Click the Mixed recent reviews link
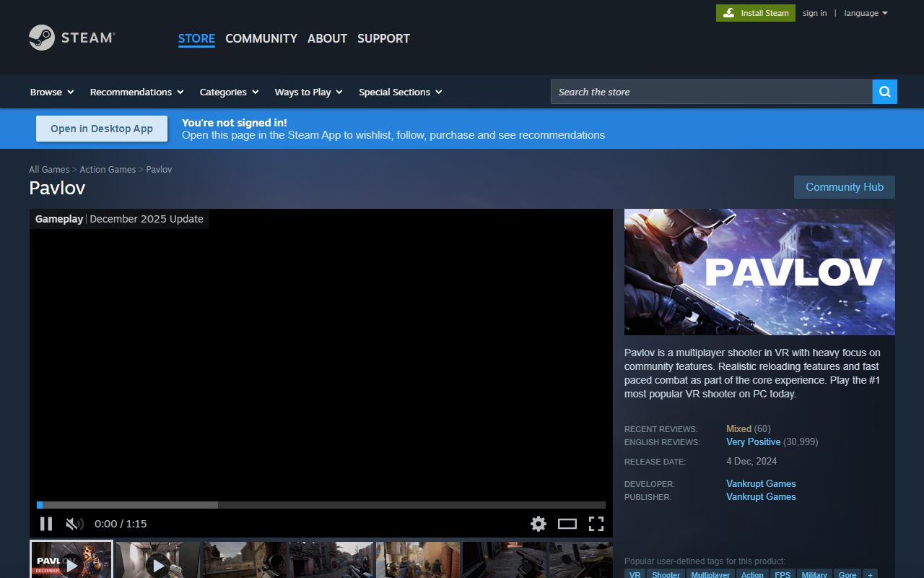924x578 pixels. 738,428
